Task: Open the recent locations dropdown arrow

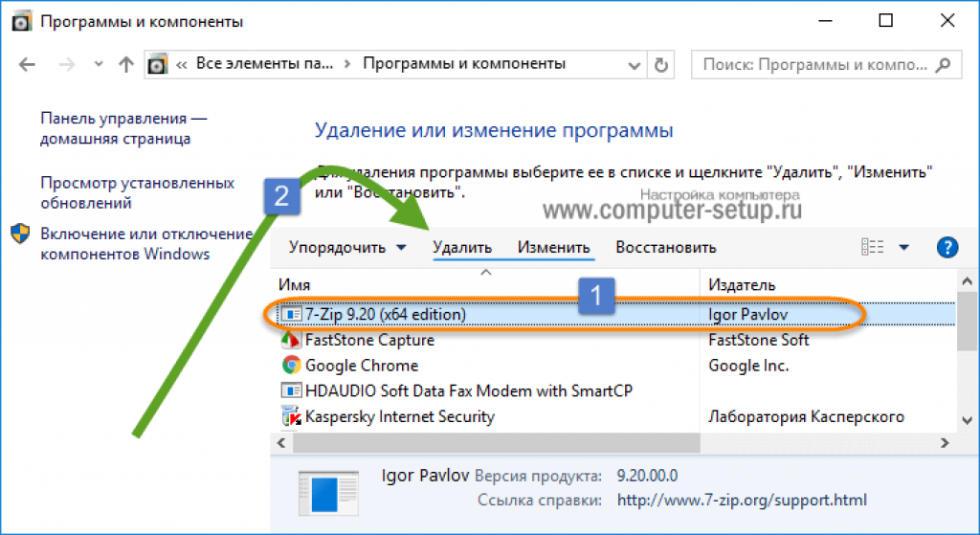Action: click(99, 64)
